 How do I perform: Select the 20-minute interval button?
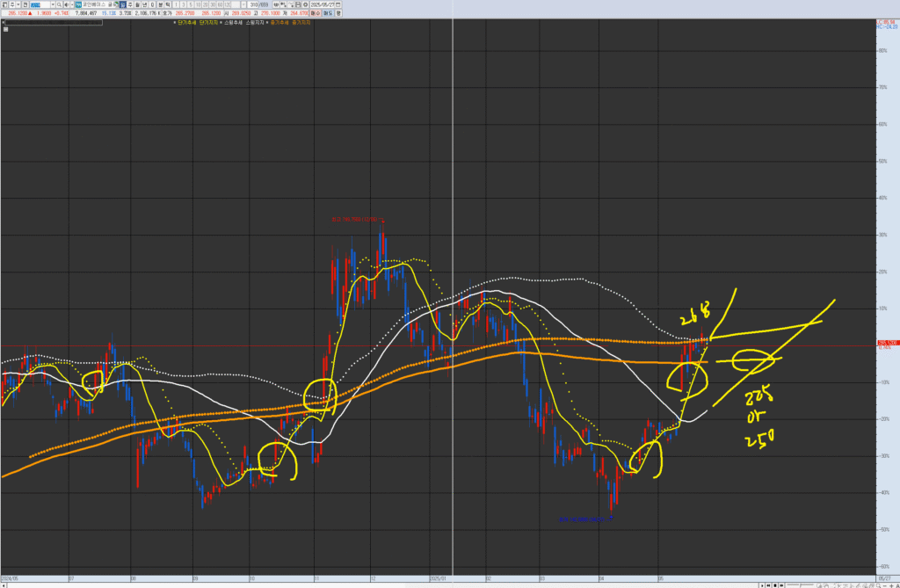pyautogui.click(x=206, y=4)
